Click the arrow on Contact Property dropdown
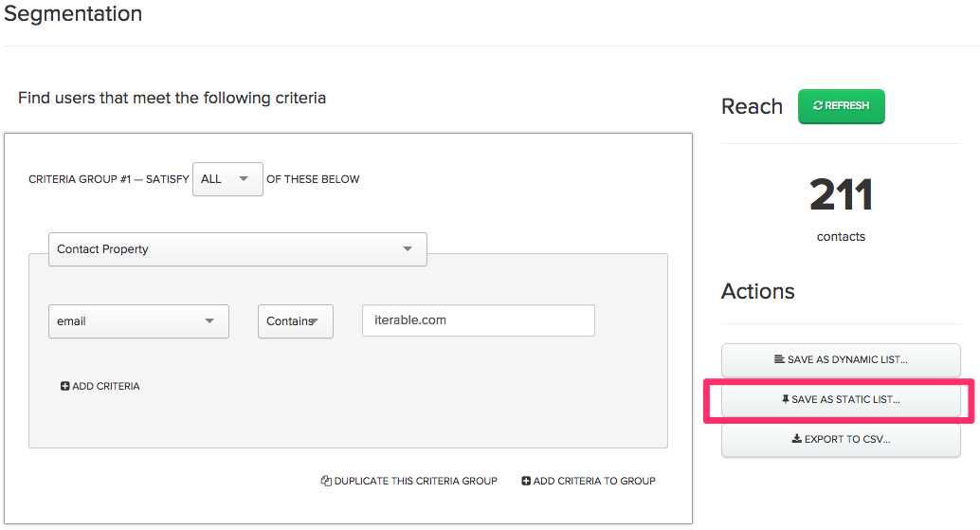This screenshot has width=980, height=530. pyautogui.click(x=408, y=248)
